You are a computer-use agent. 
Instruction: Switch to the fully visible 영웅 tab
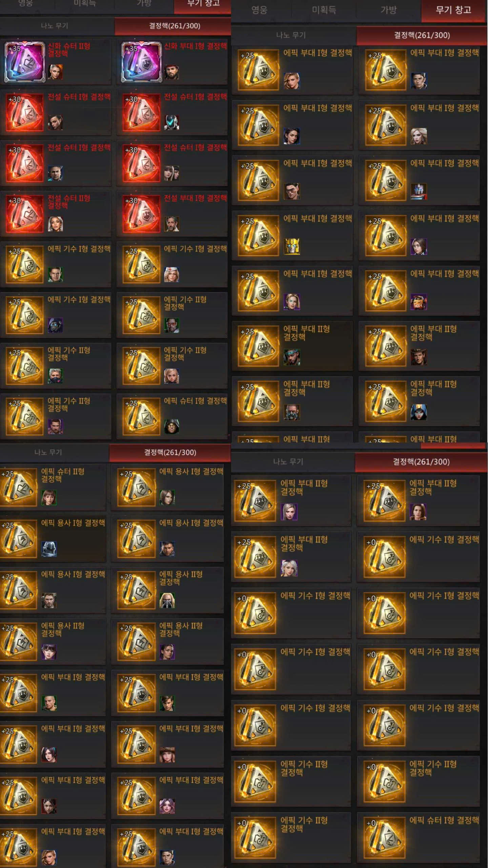pyautogui.click(x=260, y=10)
